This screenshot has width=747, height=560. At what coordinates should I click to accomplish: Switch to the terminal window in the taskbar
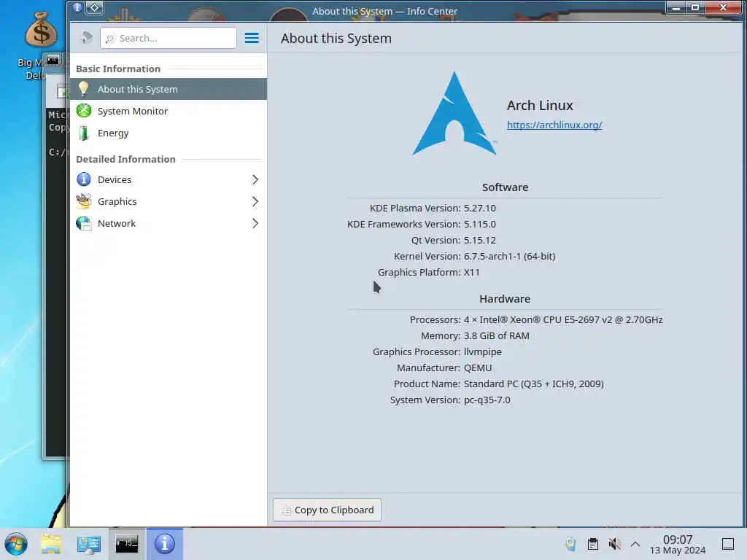(127, 544)
